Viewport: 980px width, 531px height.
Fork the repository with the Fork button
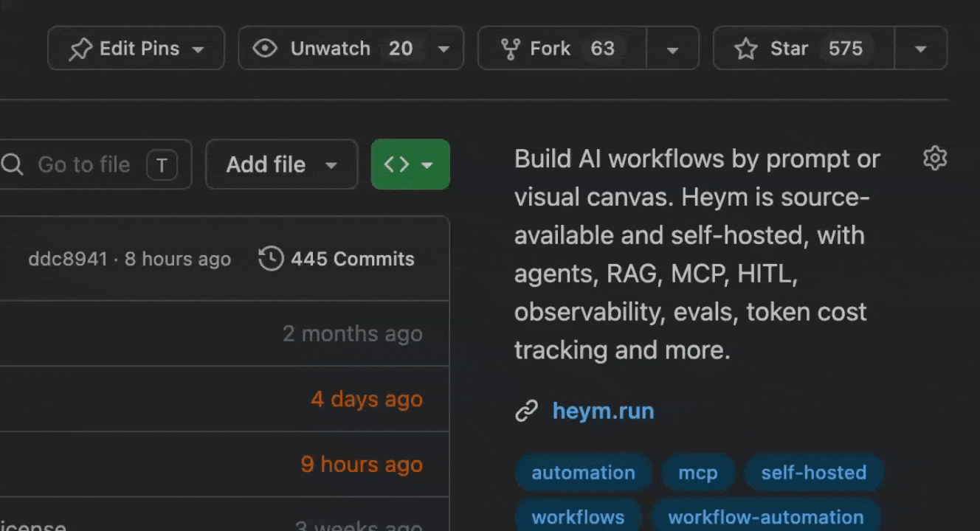click(x=562, y=49)
